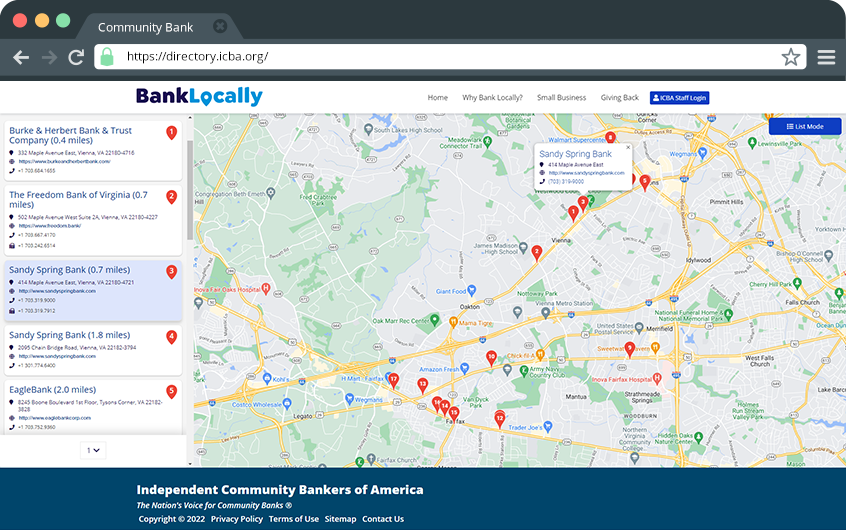Click the ICBA Staff Login button
Screen dimensions: 846x530
679,98
